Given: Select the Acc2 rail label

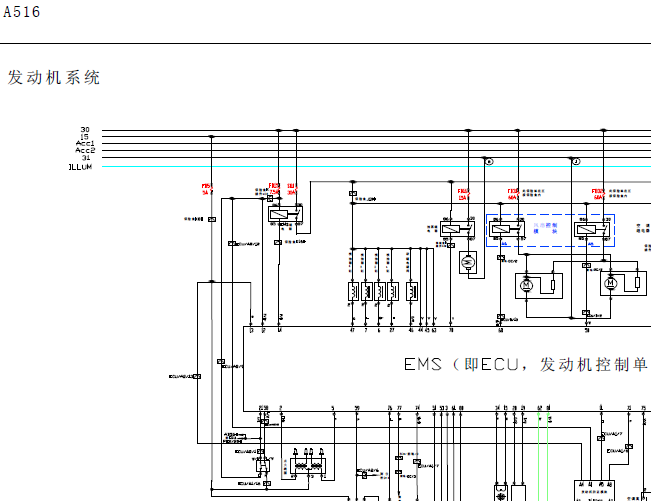Looking at the screenshot, I should click(85, 150).
